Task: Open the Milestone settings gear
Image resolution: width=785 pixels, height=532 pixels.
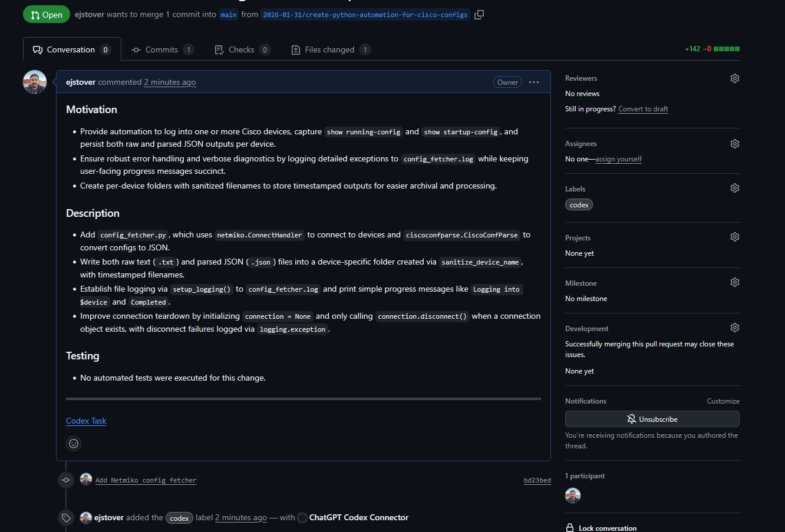Action: click(x=734, y=282)
